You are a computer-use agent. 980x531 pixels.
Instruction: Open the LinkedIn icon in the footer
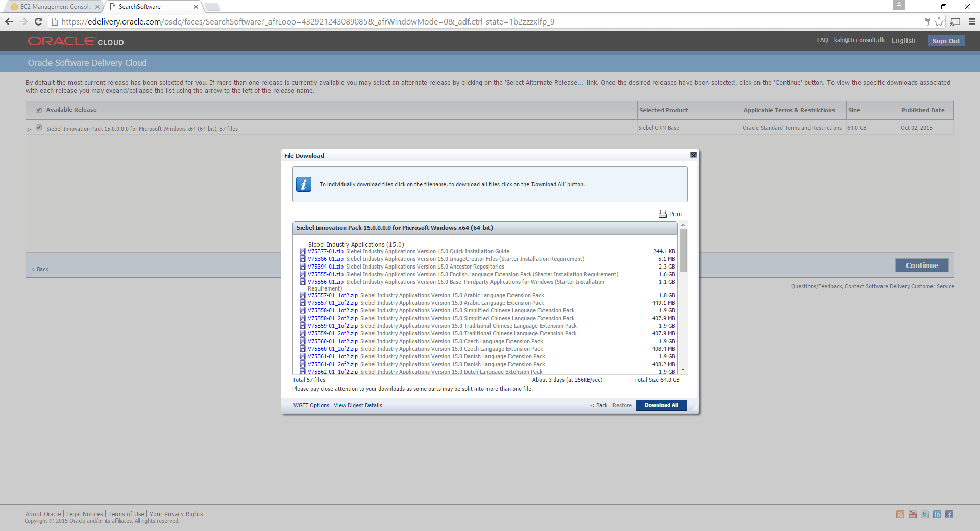(x=937, y=514)
